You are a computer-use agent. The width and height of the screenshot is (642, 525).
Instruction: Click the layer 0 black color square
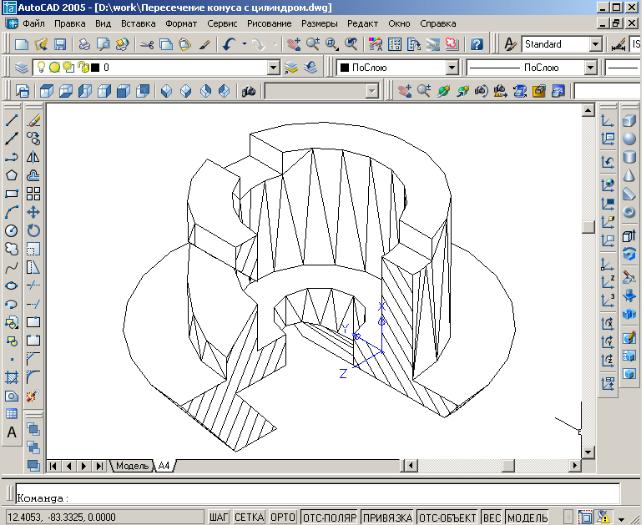(x=95, y=68)
